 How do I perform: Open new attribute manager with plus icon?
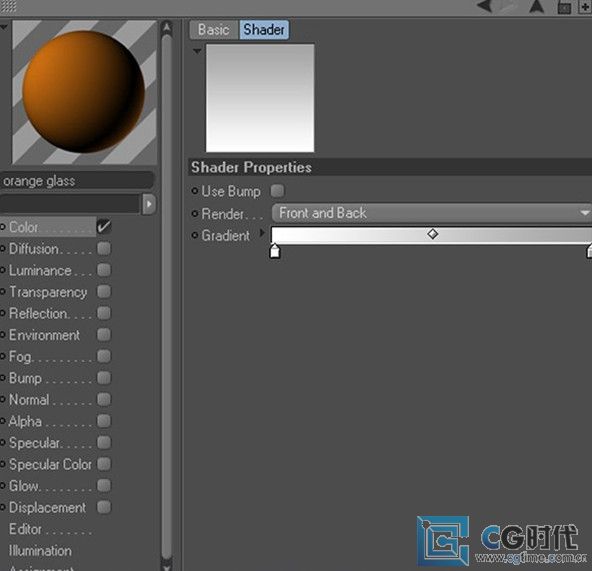click(x=585, y=7)
